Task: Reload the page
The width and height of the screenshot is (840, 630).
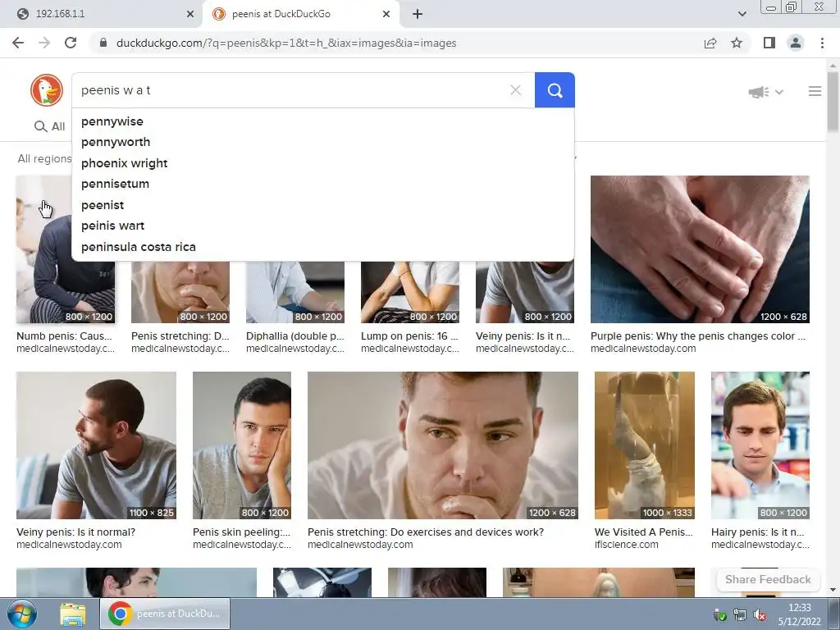Action: tap(71, 43)
